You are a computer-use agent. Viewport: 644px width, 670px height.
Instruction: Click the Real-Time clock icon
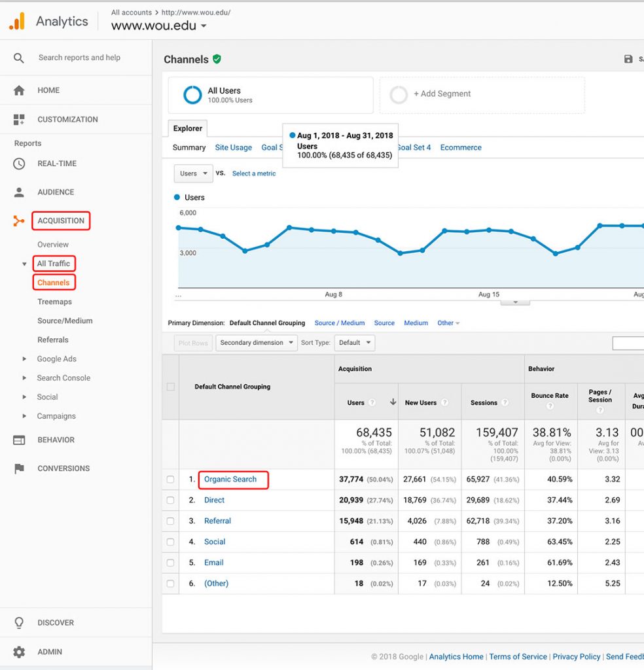(x=19, y=163)
